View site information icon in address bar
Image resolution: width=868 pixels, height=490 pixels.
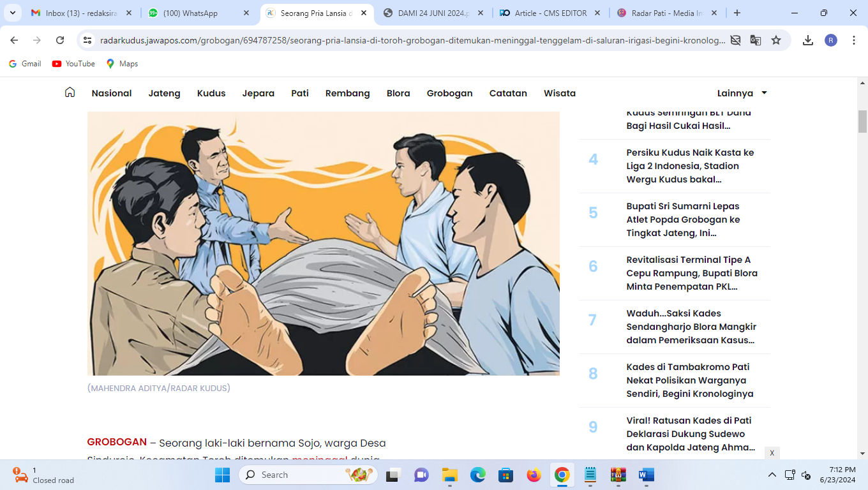pos(88,40)
